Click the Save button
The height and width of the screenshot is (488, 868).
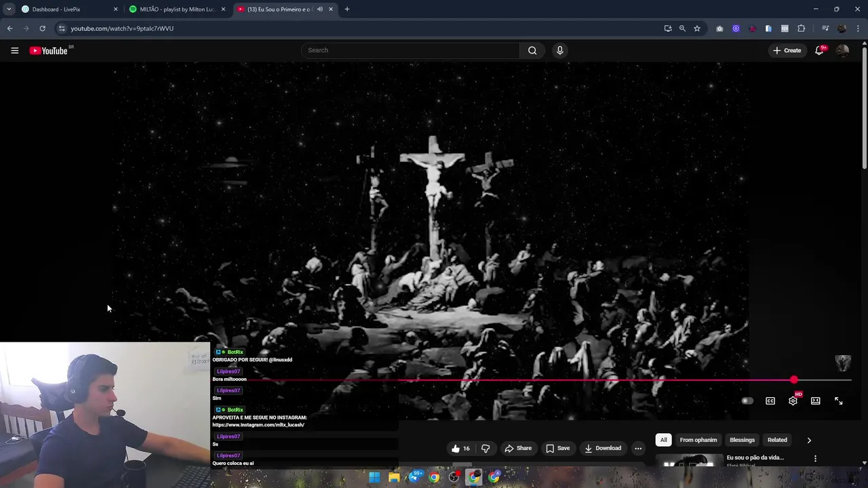(558, 448)
